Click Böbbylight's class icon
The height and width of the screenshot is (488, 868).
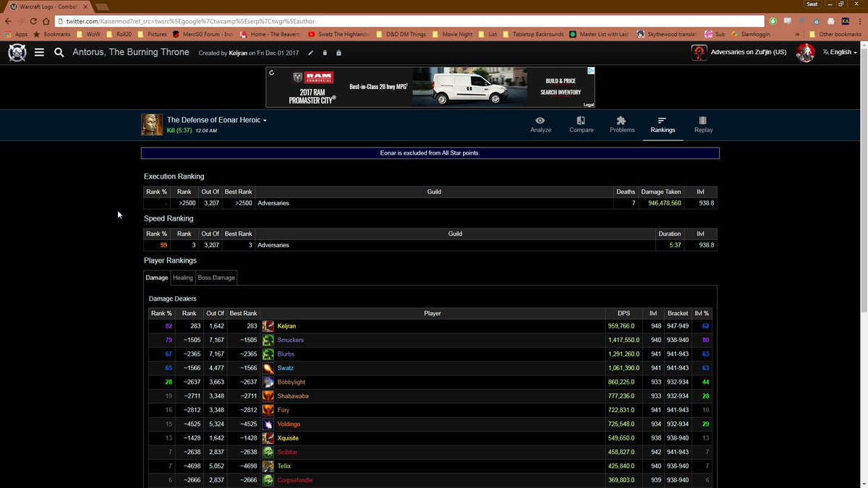click(x=268, y=382)
